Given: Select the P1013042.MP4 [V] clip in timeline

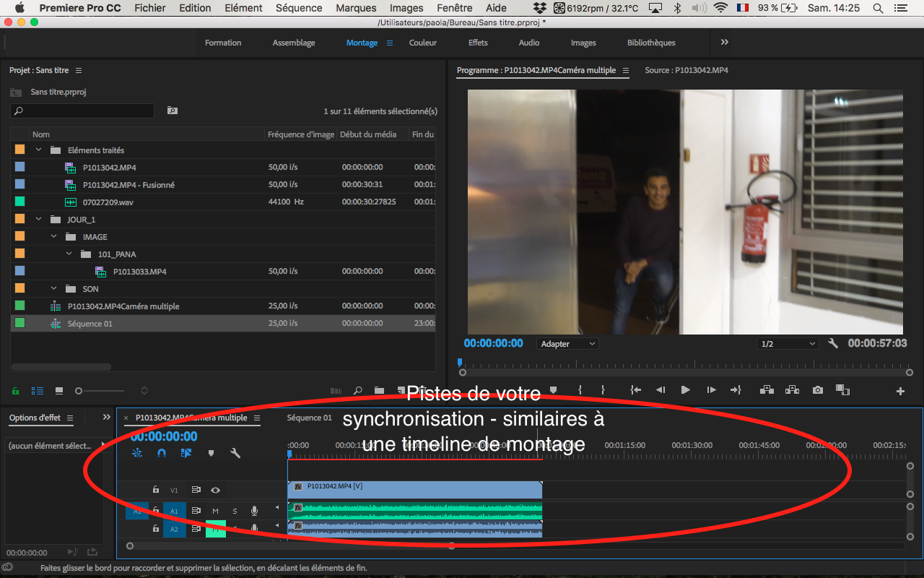Looking at the screenshot, I should pos(415,490).
